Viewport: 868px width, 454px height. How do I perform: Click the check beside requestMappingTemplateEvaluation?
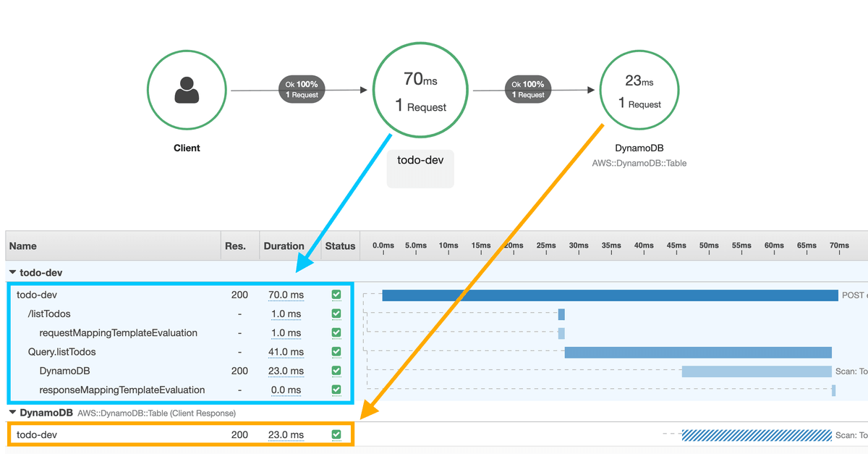(336, 332)
